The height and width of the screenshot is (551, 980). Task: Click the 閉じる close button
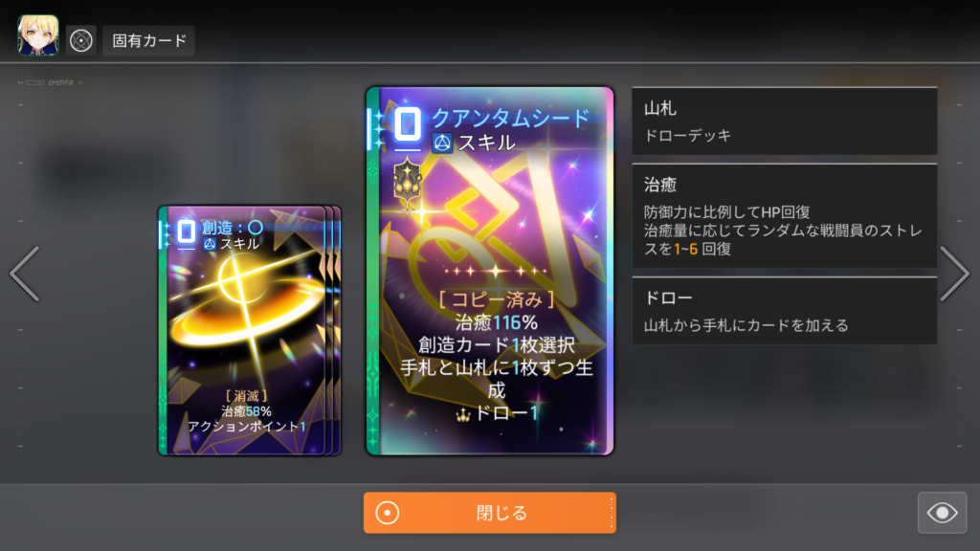pyautogui.click(x=490, y=513)
